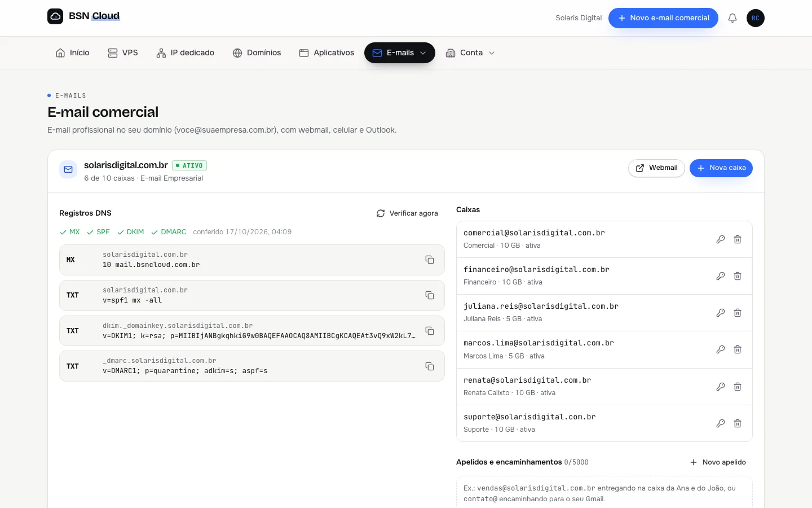Create a Nova caixa mailbox

point(721,168)
